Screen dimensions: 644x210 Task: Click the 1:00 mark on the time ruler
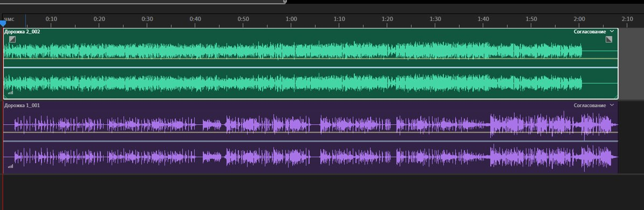tap(291, 19)
